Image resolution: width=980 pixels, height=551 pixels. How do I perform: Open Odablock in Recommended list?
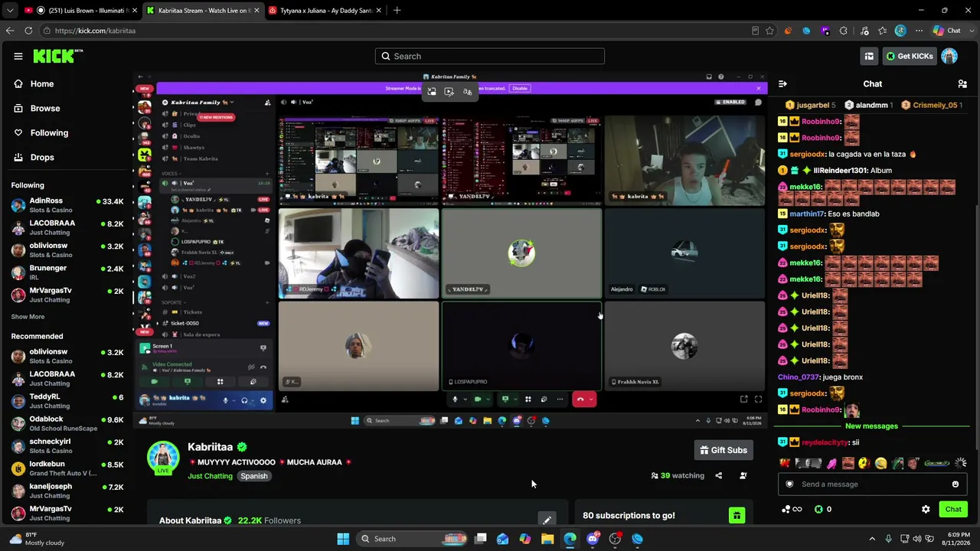coord(67,424)
